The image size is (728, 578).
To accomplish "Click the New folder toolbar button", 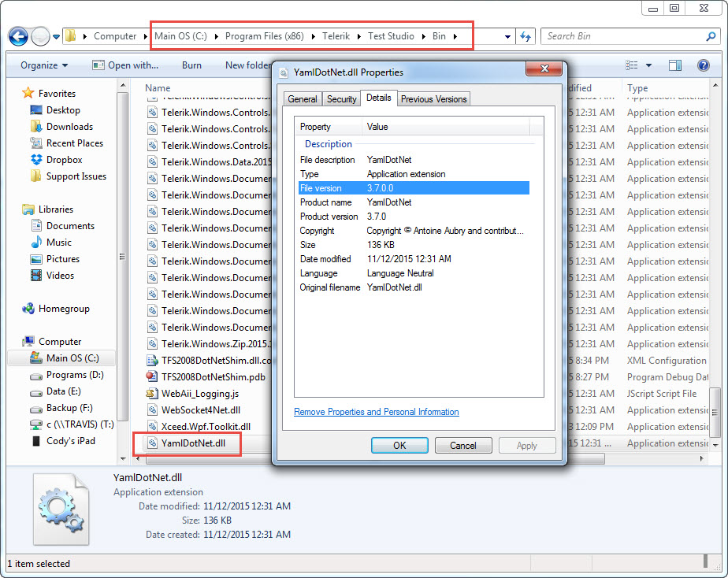I will 248,65.
